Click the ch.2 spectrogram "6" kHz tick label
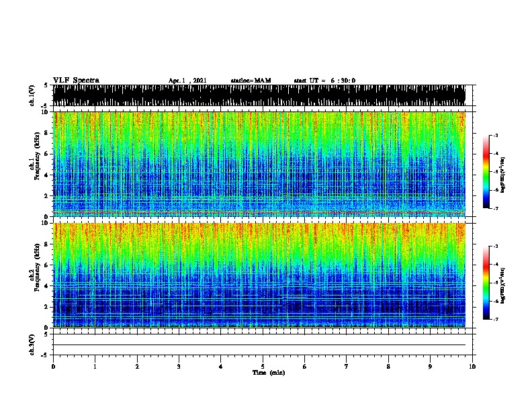Viewport: 532px width, 411px height. click(x=46, y=265)
